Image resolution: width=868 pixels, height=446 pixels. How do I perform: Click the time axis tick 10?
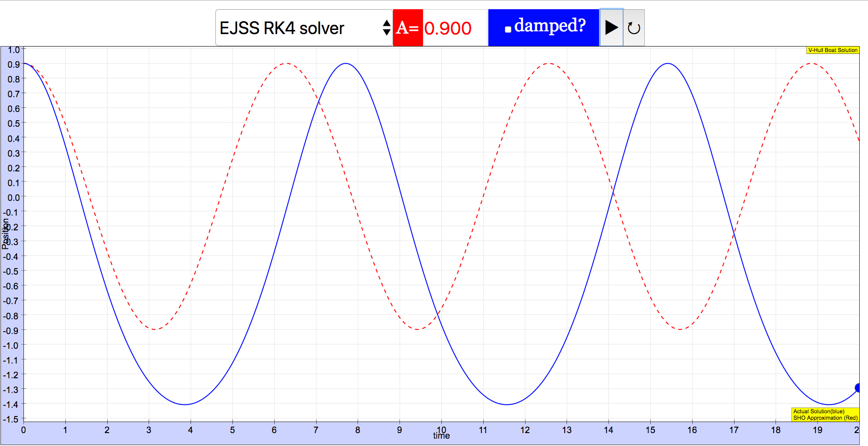[441, 429]
